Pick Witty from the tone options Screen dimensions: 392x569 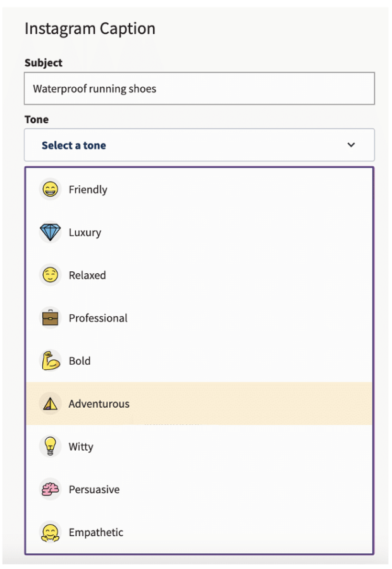199,446
